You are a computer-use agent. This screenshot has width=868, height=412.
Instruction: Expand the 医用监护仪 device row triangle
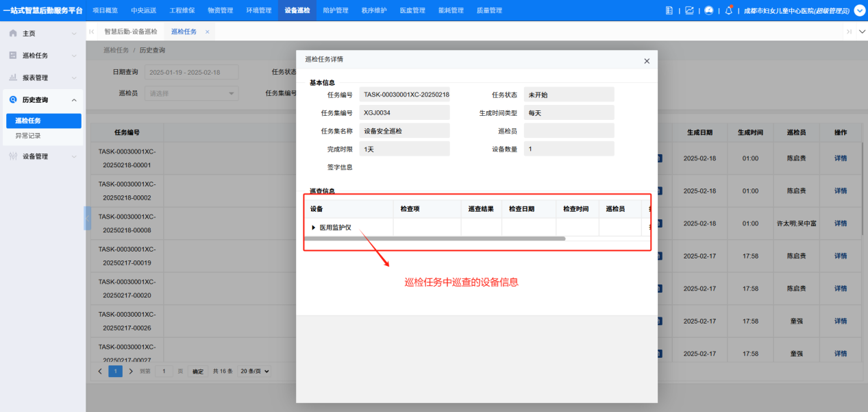[314, 228]
